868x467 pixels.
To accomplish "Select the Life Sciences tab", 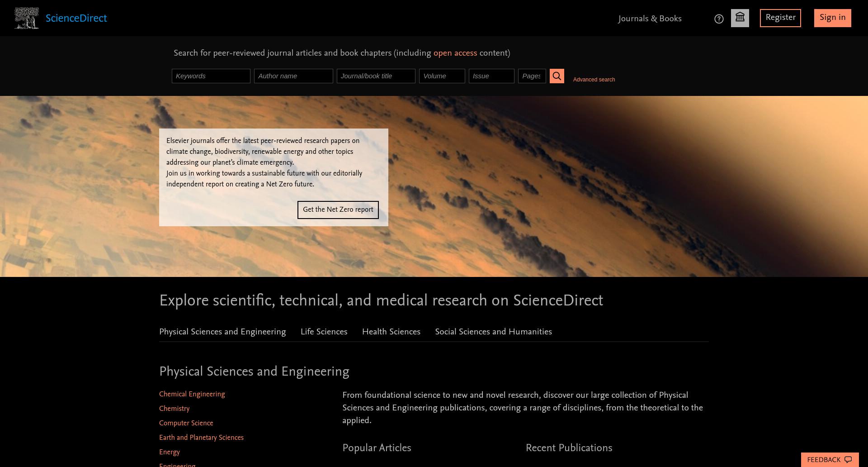I will tap(324, 332).
